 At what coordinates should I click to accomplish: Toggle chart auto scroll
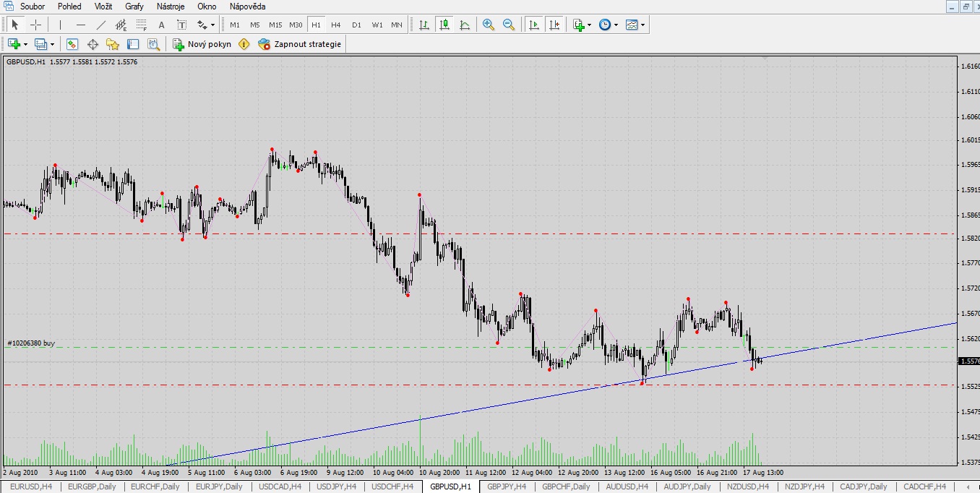point(534,25)
